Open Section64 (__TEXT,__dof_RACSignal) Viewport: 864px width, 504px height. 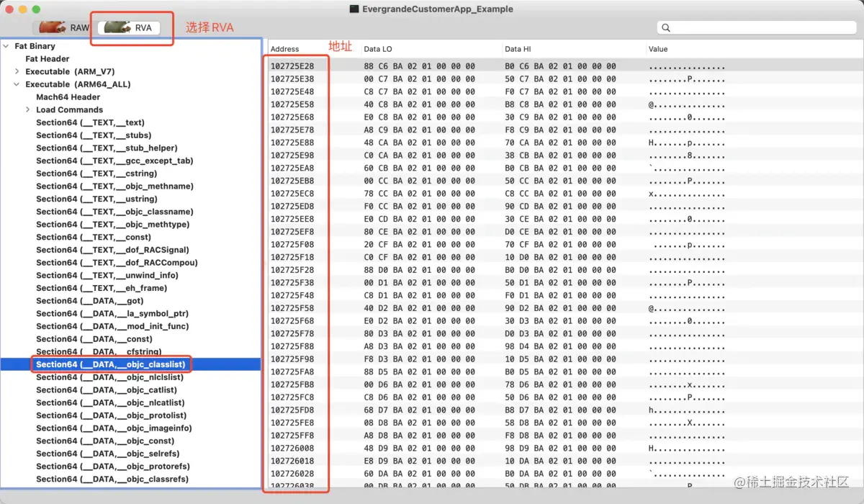pyautogui.click(x=113, y=250)
